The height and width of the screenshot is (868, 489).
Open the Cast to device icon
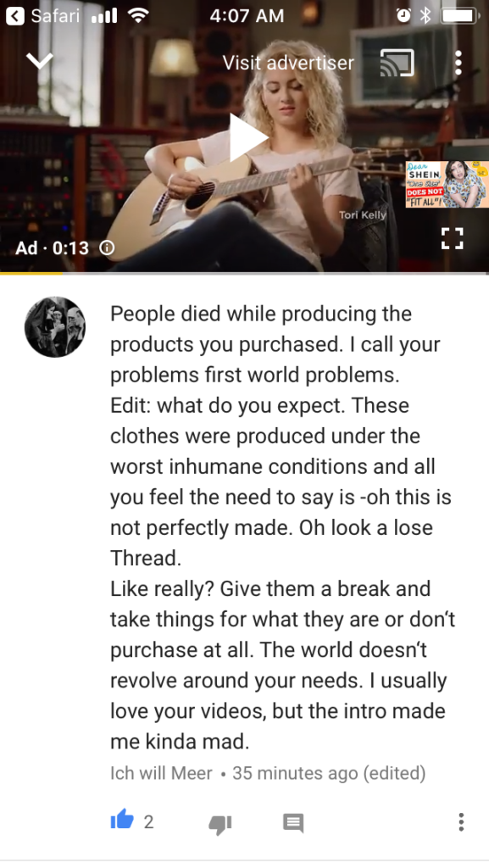tap(397, 63)
